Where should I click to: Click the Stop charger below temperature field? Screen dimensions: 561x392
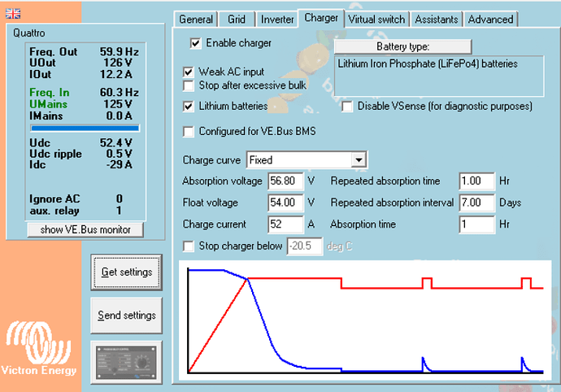[x=304, y=246]
